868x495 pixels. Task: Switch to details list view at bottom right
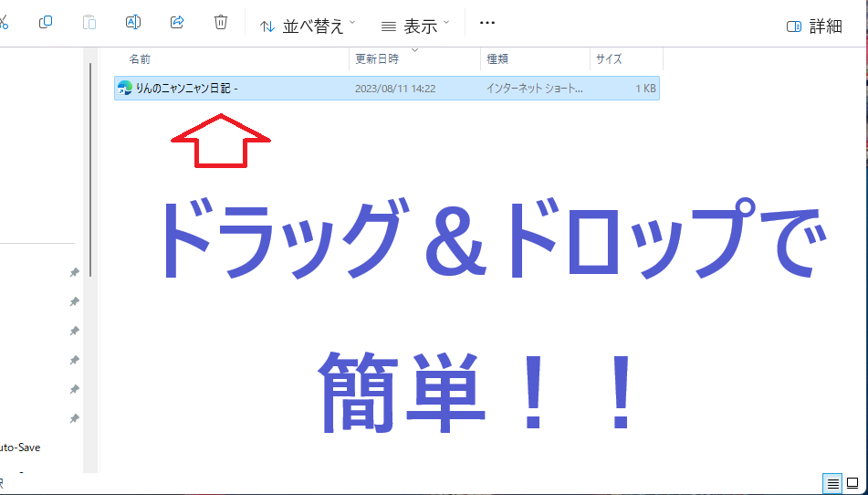[x=832, y=484]
